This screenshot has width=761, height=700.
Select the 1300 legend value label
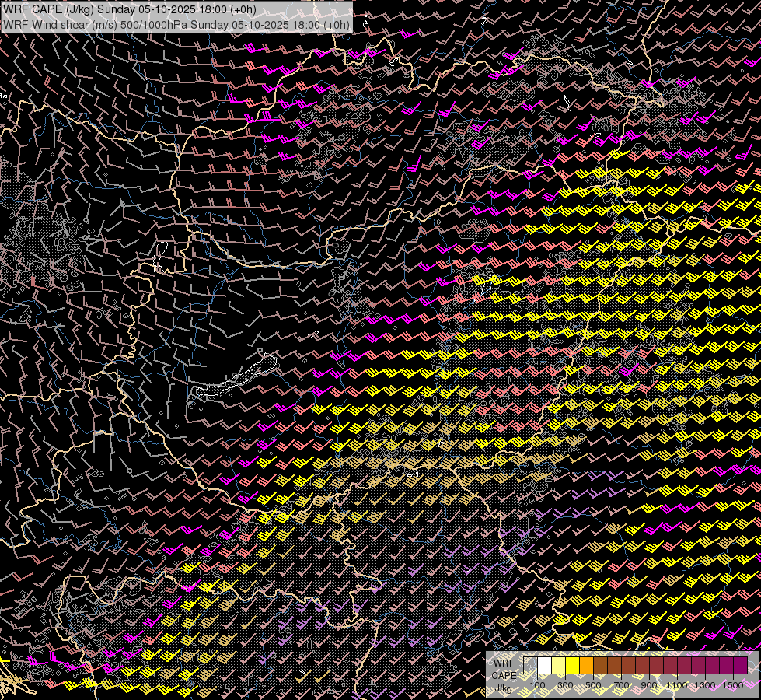click(x=705, y=685)
